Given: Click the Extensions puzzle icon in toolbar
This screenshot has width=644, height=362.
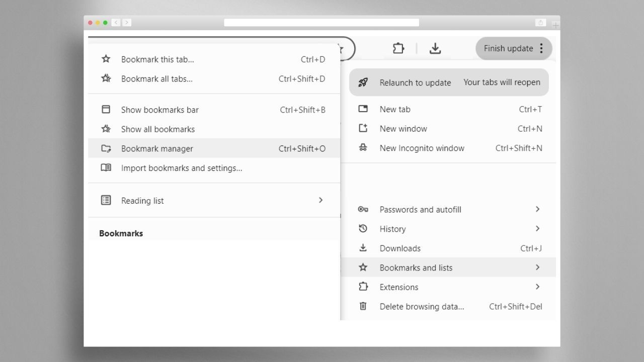Looking at the screenshot, I should pos(398,48).
